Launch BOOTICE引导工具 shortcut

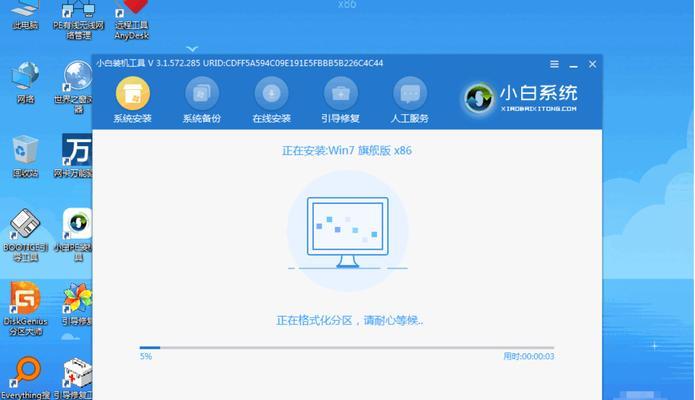click(25, 235)
